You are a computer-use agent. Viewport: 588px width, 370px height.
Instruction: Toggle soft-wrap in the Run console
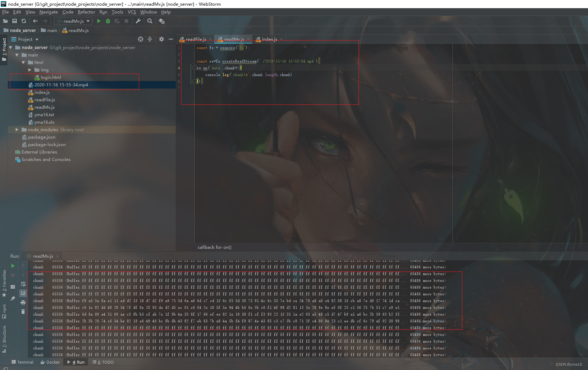pyautogui.click(x=23, y=284)
